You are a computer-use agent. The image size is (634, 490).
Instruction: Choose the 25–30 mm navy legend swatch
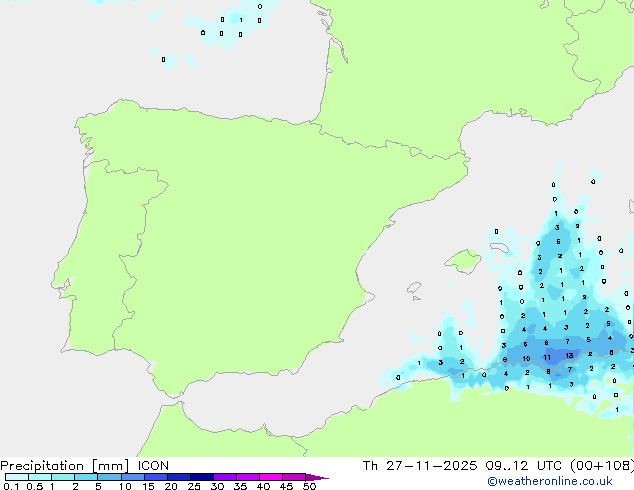(x=202, y=477)
